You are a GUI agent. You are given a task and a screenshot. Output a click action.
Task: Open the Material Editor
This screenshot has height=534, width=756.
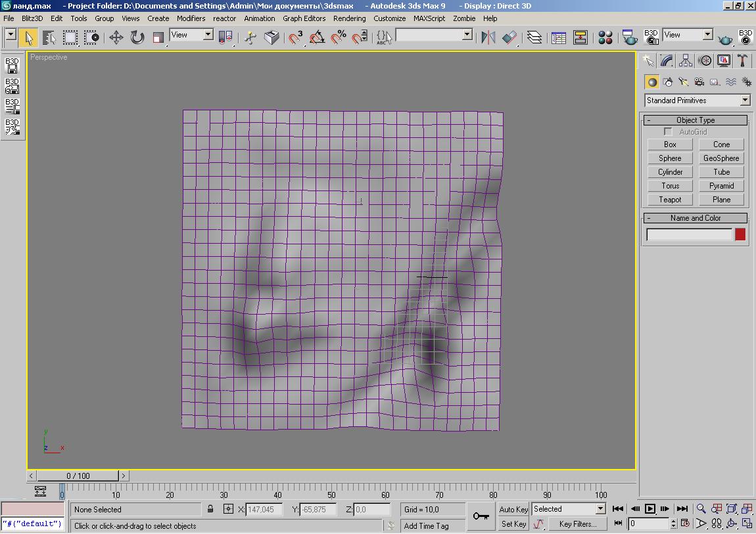[605, 37]
